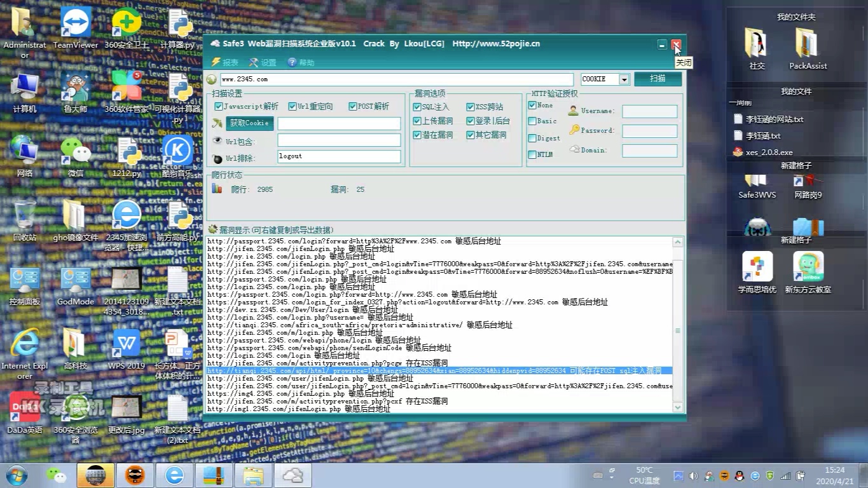Viewport: 868px width, 488px height.
Task: Click the results list scrollbar thumb
Action: pos(678,330)
